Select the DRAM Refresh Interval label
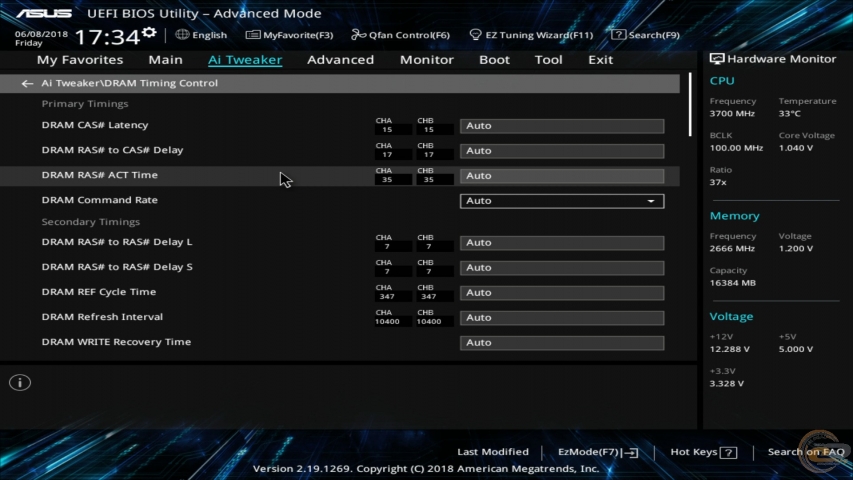The width and height of the screenshot is (853, 480). [x=102, y=317]
